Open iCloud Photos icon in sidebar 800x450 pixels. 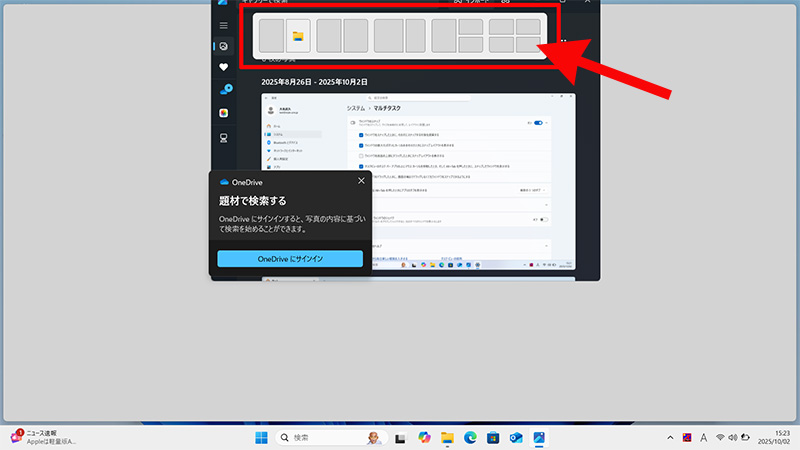point(224,114)
